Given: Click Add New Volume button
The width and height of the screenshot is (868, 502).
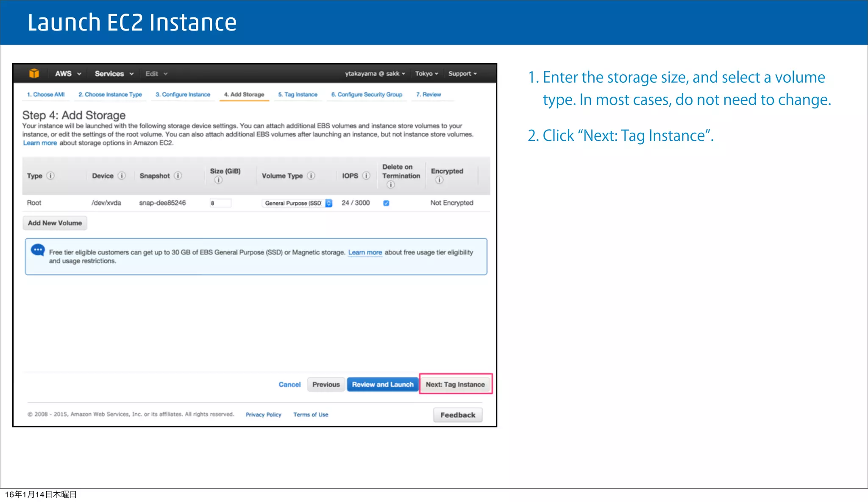Looking at the screenshot, I should pos(55,223).
